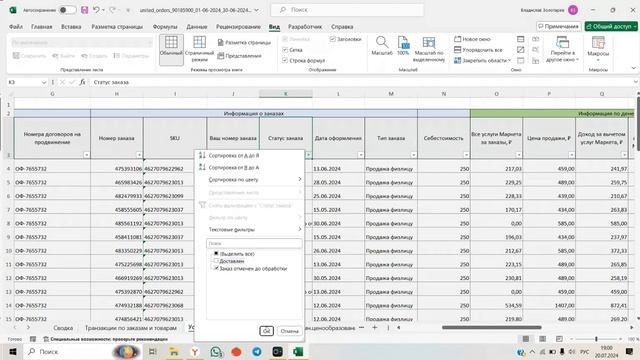Toggle the Заголовки headings checkbox
640x360 pixels.
click(333, 39)
